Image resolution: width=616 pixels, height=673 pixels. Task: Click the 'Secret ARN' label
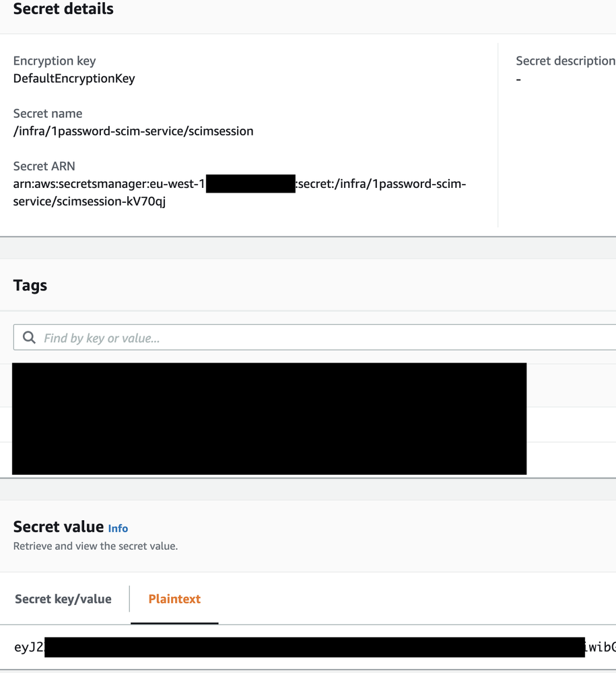click(44, 166)
